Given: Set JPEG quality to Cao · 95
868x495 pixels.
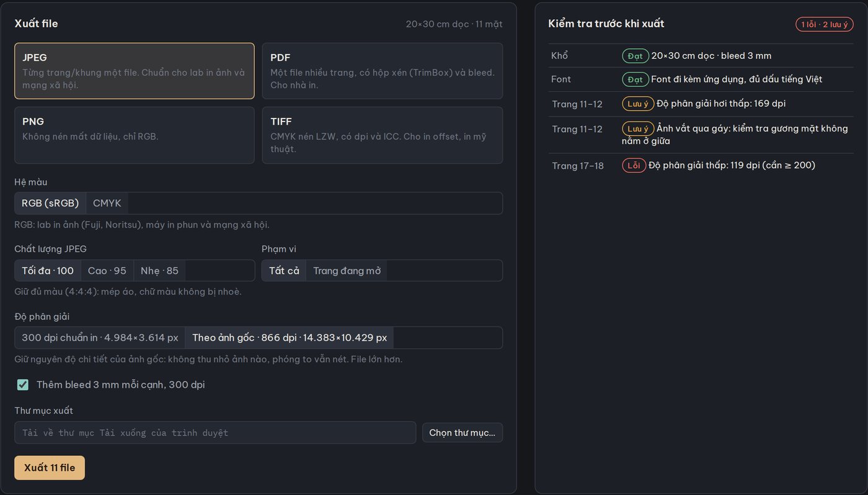Looking at the screenshot, I should pos(107,270).
